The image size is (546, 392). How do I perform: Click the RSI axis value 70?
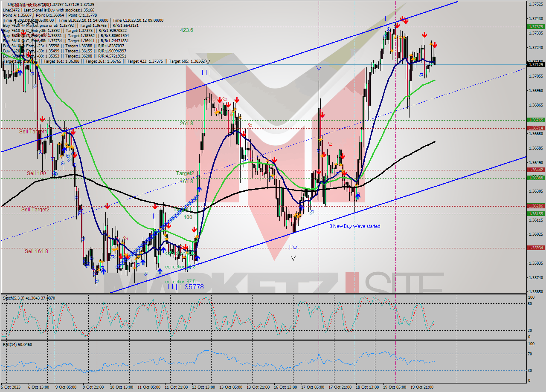point(531,354)
